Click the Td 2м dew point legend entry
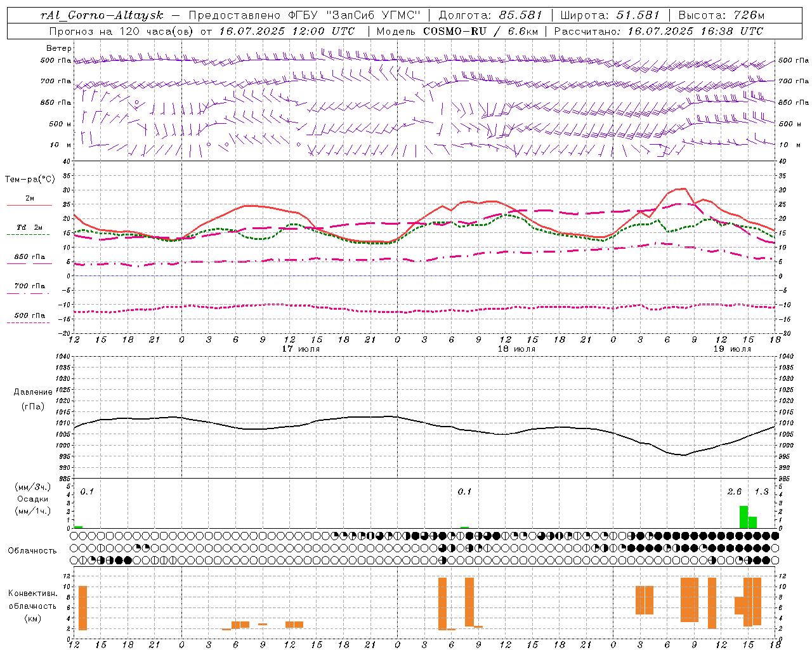This screenshot has width=812, height=650. [30, 228]
